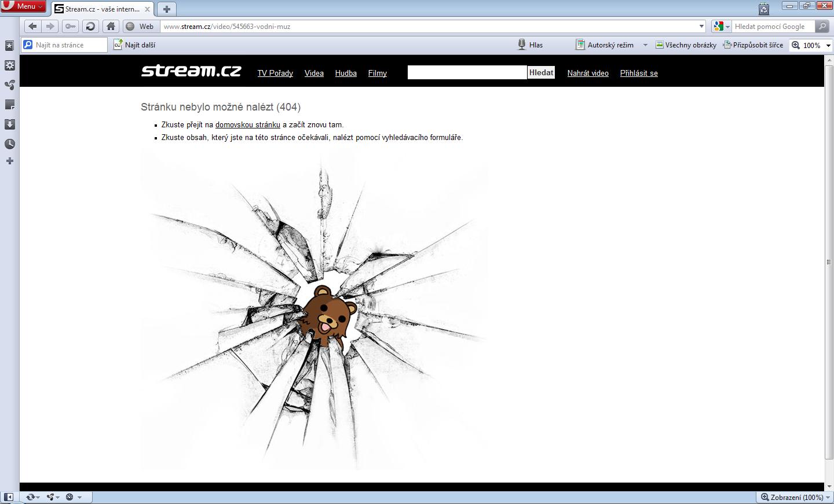Open the Zobrazení (100%) view dropdown
This screenshot has width=834, height=504.
[795, 497]
